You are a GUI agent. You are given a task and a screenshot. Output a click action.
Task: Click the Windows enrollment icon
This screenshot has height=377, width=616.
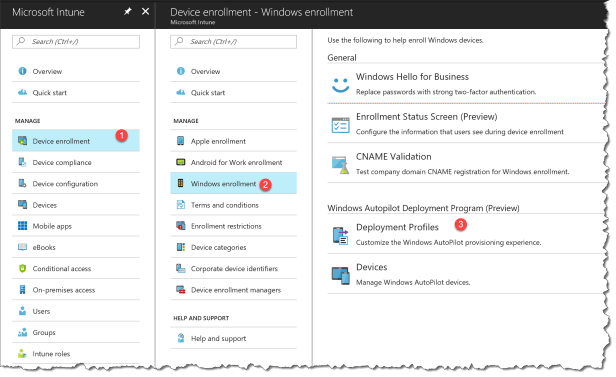(181, 183)
